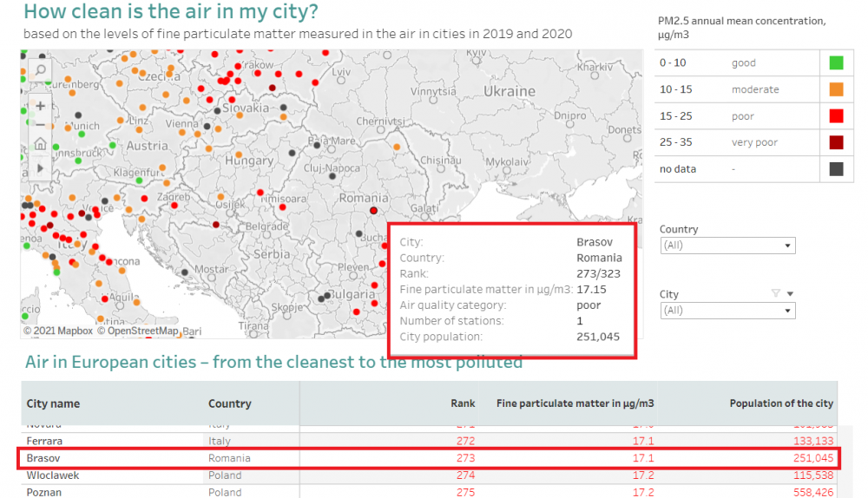Reset map view with home icon

pyautogui.click(x=40, y=144)
